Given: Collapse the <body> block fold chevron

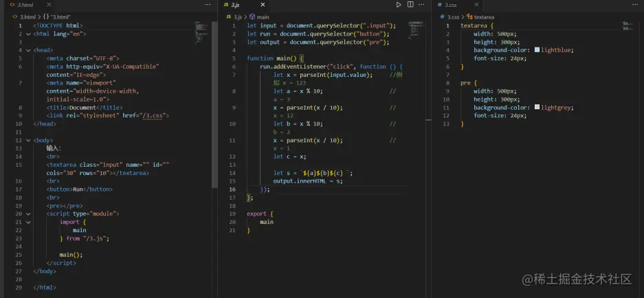Looking at the screenshot, I should pos(28,140).
